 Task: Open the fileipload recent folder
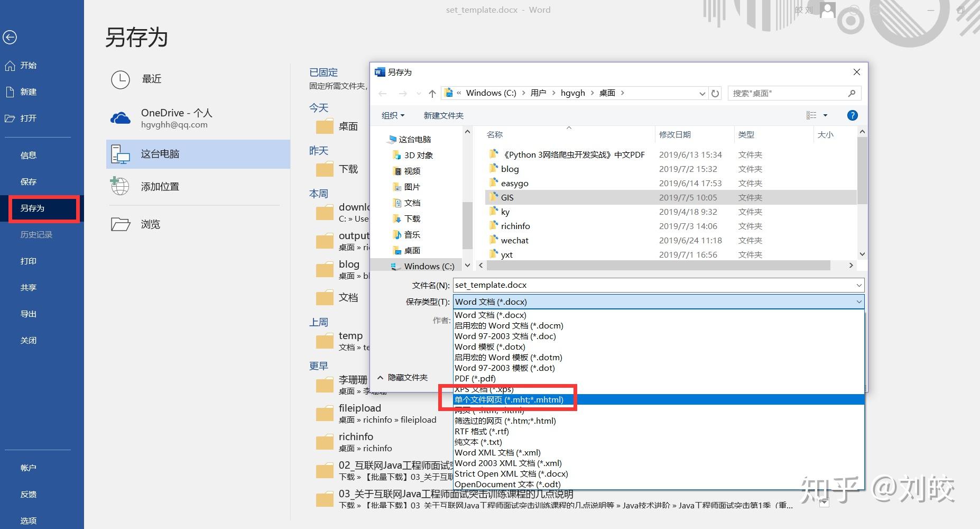[376, 414]
